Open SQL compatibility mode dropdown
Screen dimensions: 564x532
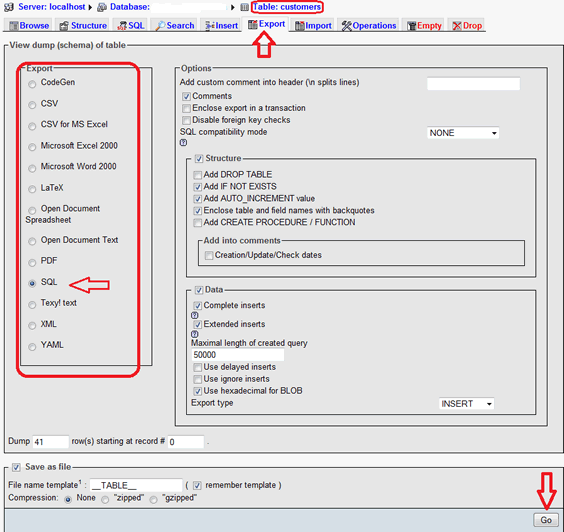463,133
